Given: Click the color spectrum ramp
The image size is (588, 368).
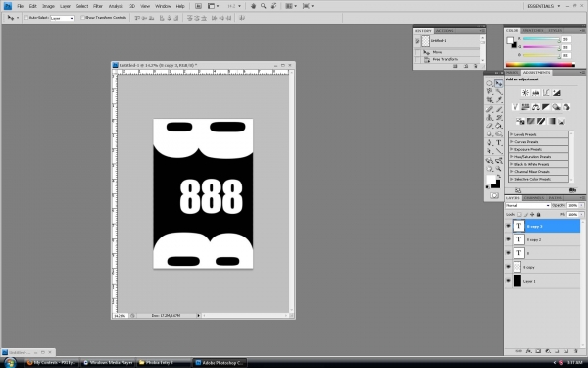Looking at the screenshot, I should 540,65.
